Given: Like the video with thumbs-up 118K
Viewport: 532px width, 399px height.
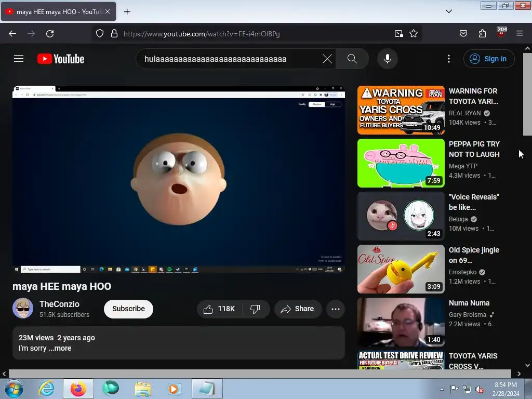Looking at the screenshot, I should (219, 309).
